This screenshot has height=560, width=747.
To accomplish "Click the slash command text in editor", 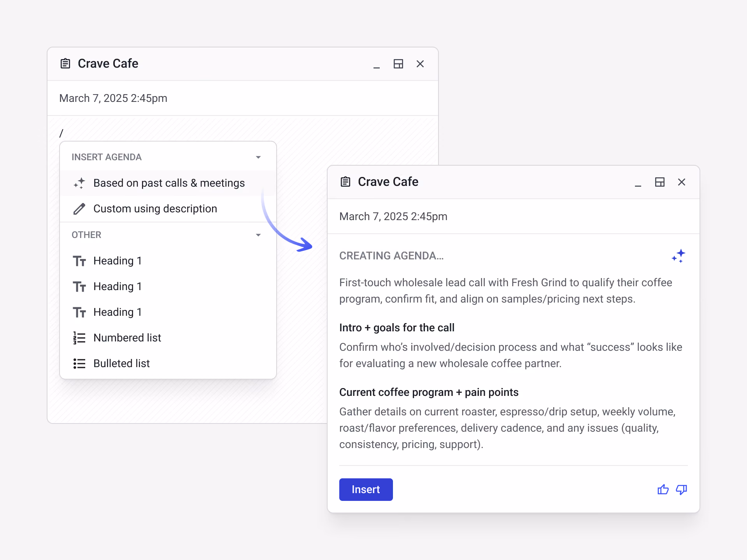I will tap(61, 133).
